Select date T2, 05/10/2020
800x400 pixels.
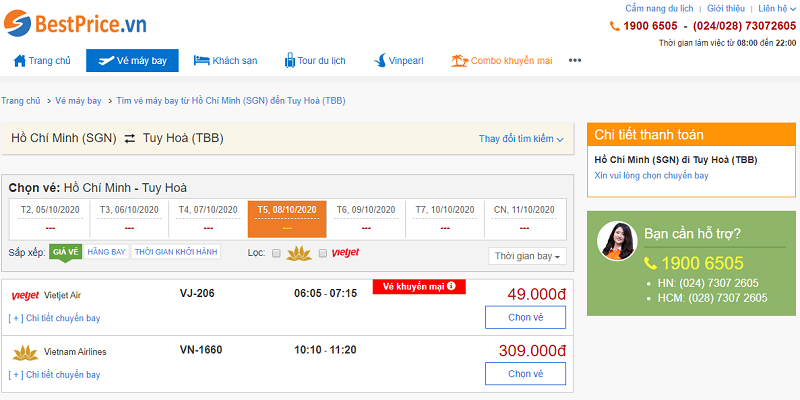51,219
